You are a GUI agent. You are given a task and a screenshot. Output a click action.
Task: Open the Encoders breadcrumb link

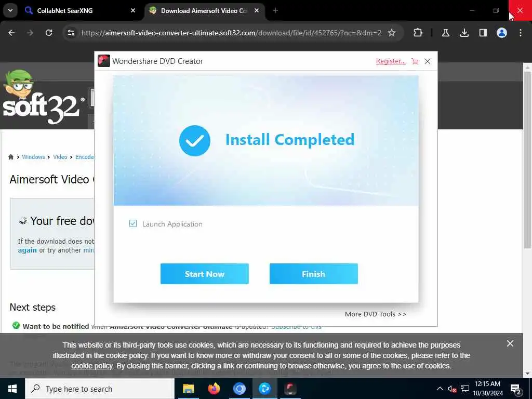point(85,157)
